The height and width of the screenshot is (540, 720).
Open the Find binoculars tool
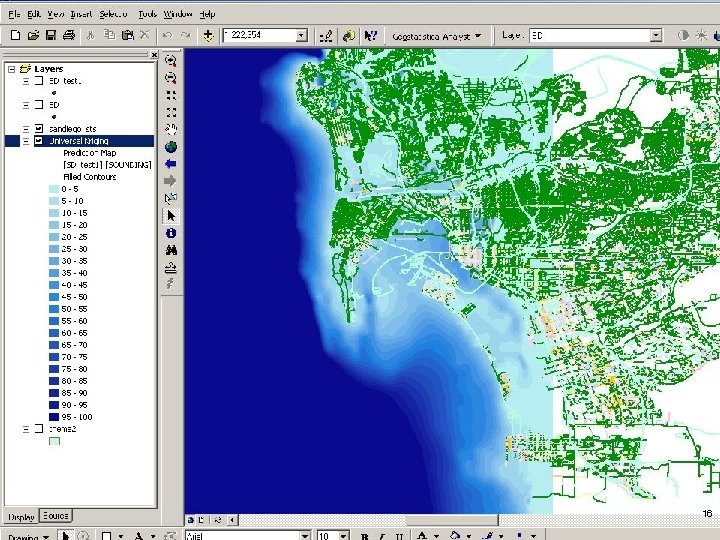(x=171, y=250)
